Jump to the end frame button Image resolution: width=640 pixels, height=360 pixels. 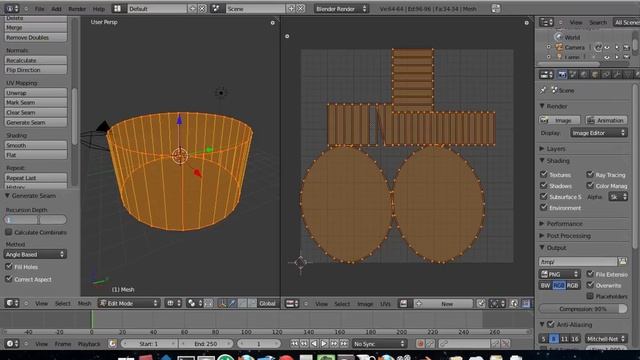pyautogui.click(x=344, y=344)
